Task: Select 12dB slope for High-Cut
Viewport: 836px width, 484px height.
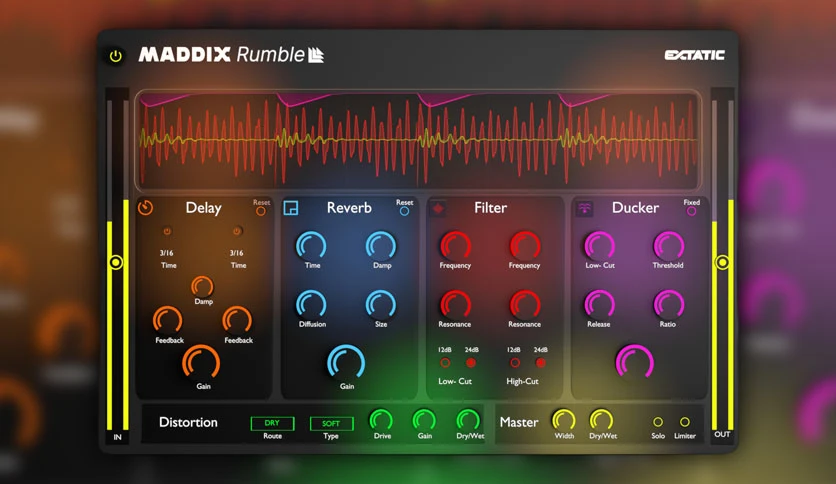Action: coord(515,363)
